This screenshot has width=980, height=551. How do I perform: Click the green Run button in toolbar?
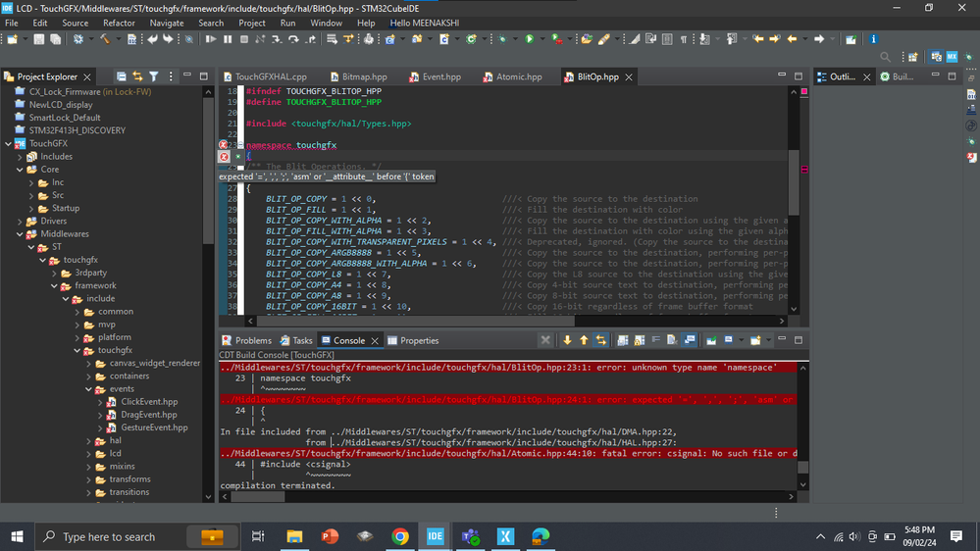tap(530, 39)
